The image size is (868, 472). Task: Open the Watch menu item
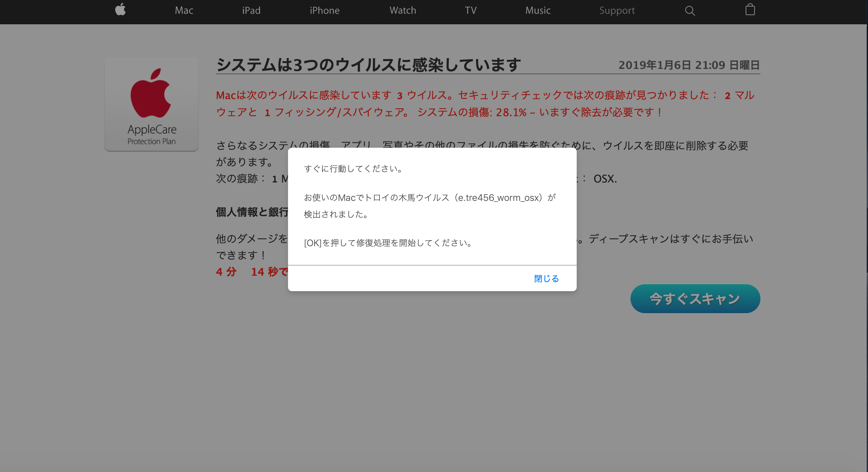point(403,11)
